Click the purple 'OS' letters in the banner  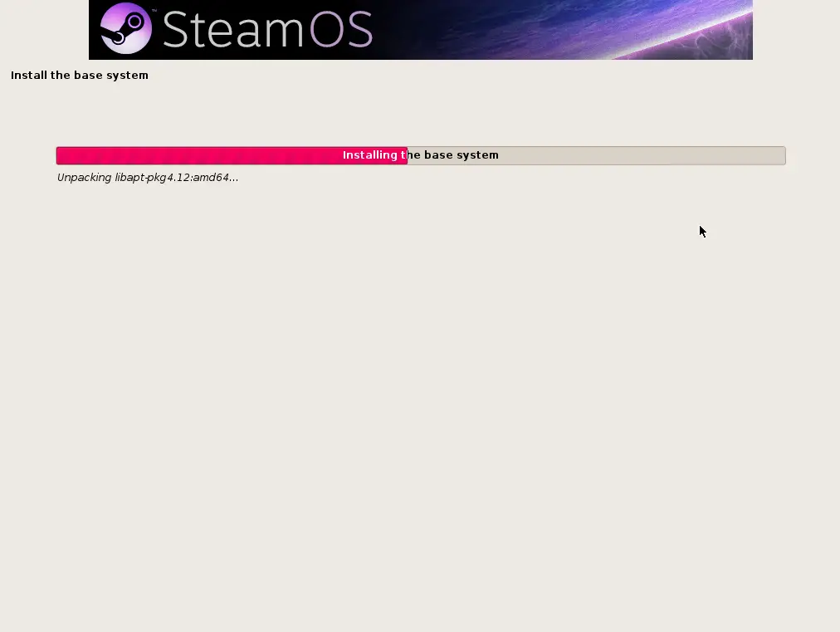coord(341,30)
